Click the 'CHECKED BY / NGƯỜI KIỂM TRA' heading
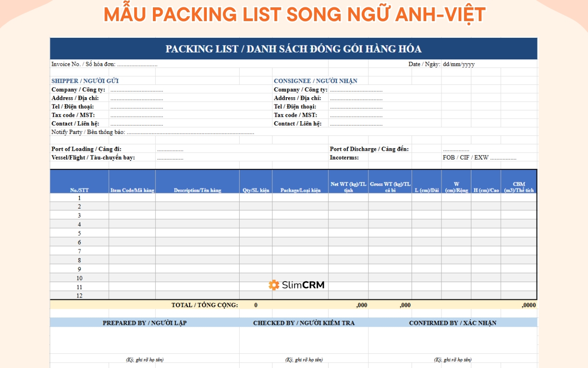 (304, 323)
